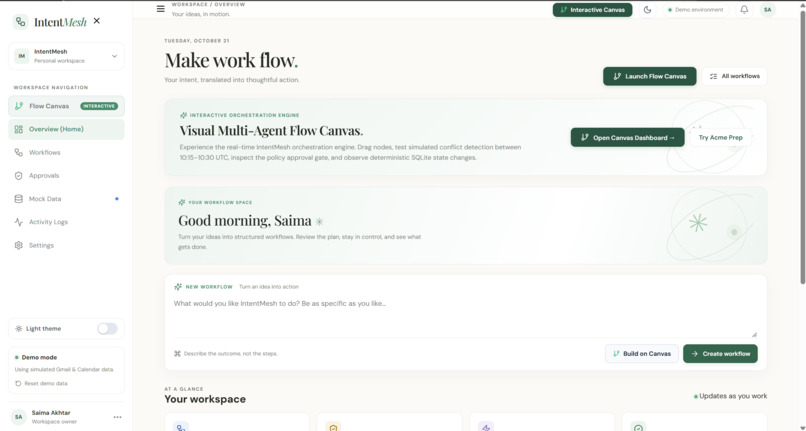The width and height of the screenshot is (806, 431).
Task: Toggle dark mode with the moon icon
Action: coord(647,10)
